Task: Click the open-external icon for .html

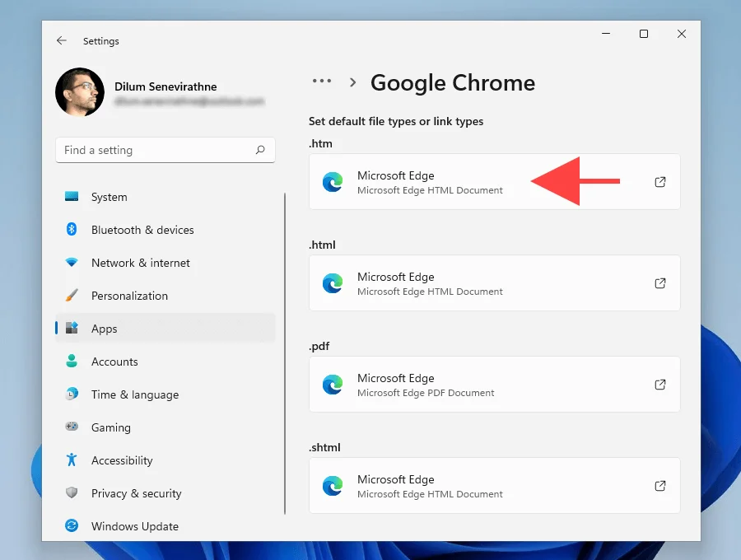Action: click(660, 283)
